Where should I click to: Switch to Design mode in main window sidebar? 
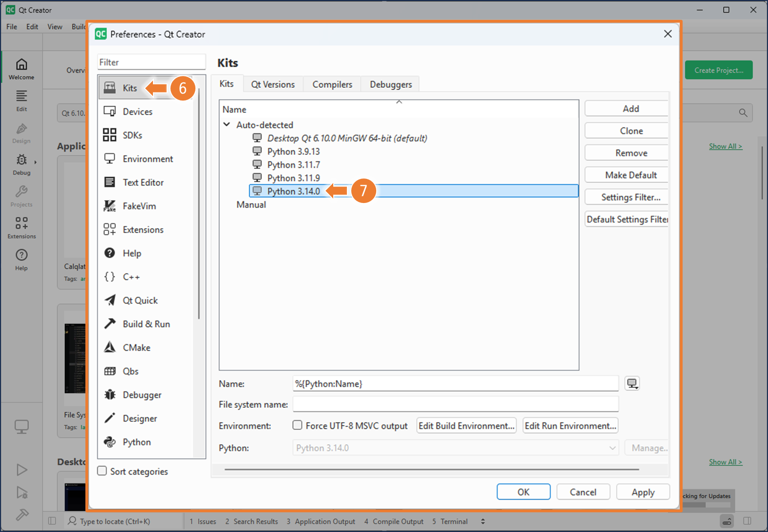[x=21, y=133]
